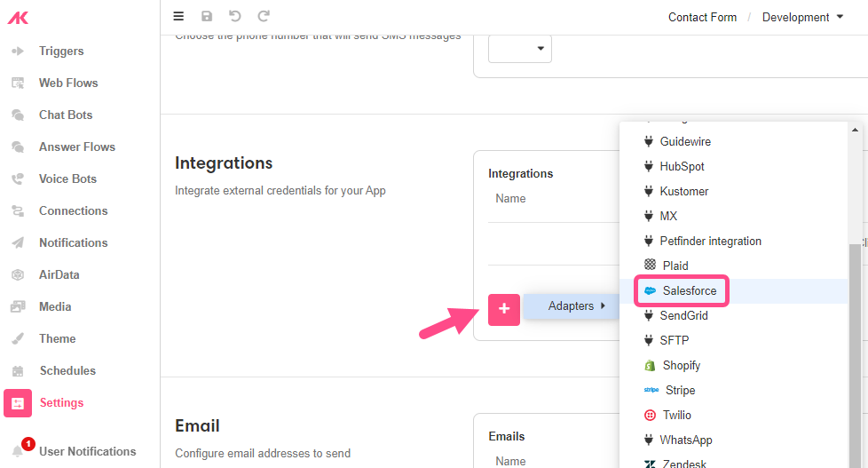
Task: Click the Email section heading
Action: [x=197, y=426]
